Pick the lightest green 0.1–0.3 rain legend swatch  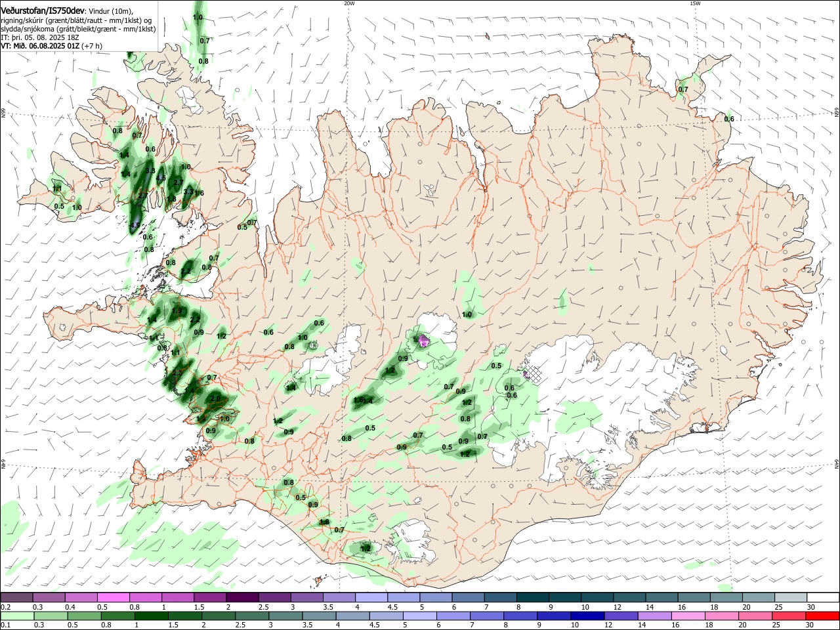coord(17,616)
